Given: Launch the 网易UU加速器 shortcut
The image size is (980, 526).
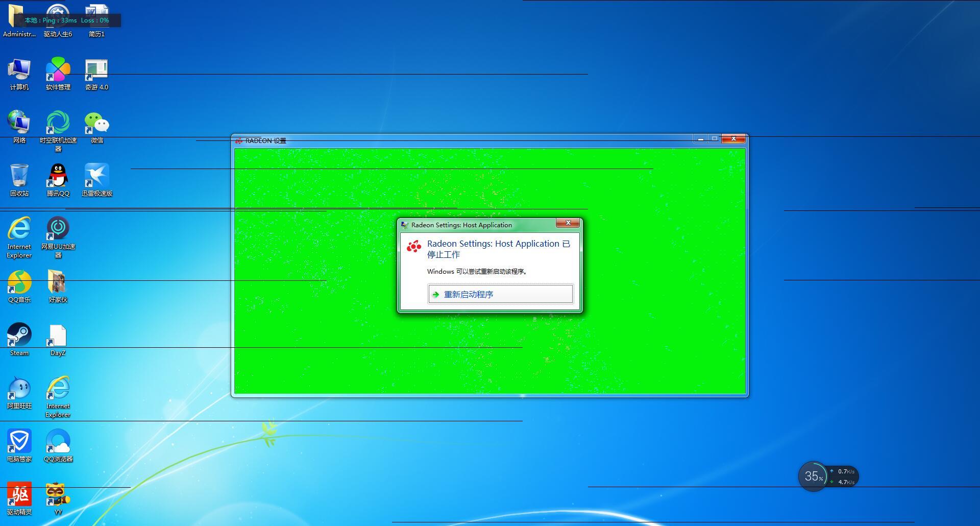Looking at the screenshot, I should 58,237.
